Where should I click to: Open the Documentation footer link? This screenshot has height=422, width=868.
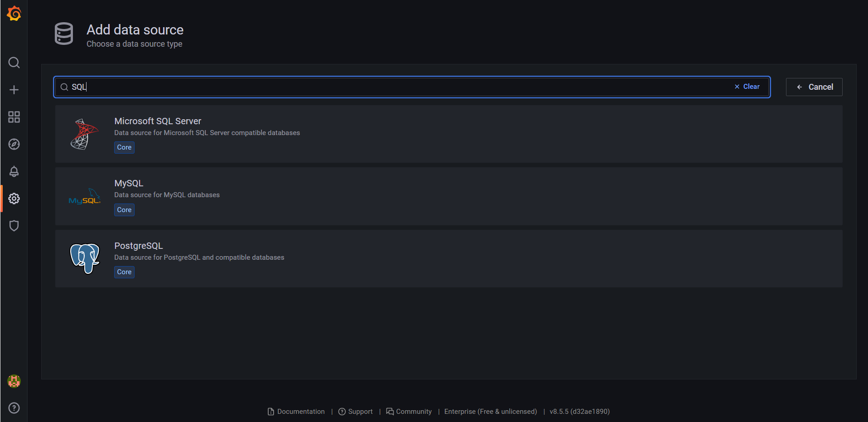pos(296,412)
